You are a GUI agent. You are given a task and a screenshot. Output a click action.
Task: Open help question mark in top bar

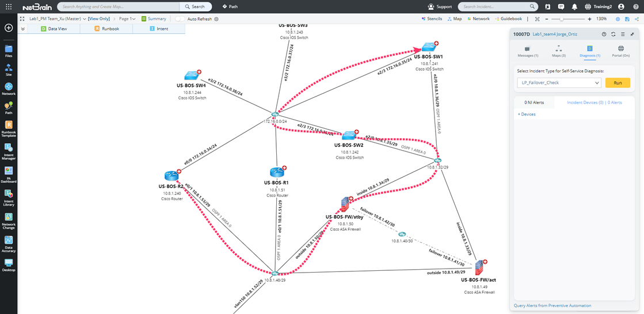[635, 6]
